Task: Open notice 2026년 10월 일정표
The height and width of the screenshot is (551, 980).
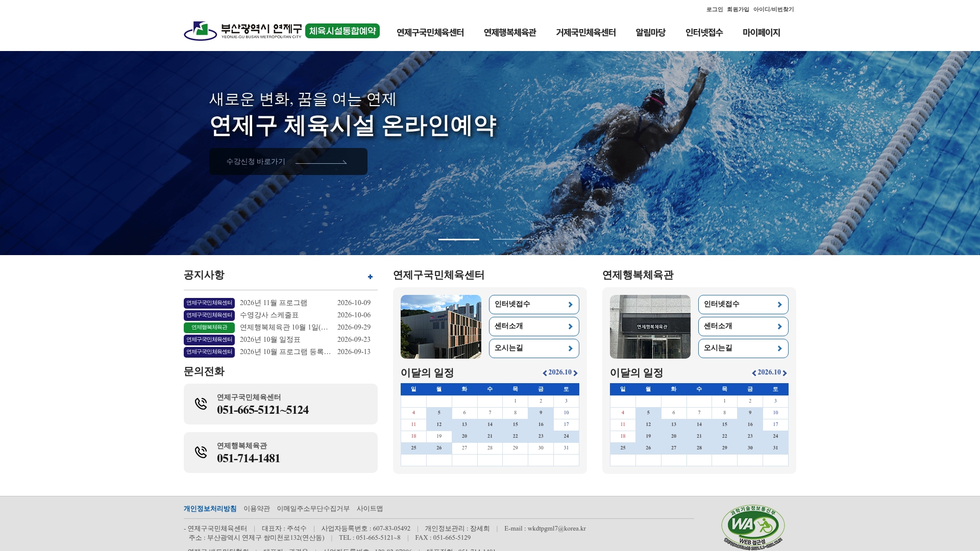Action: (x=270, y=340)
